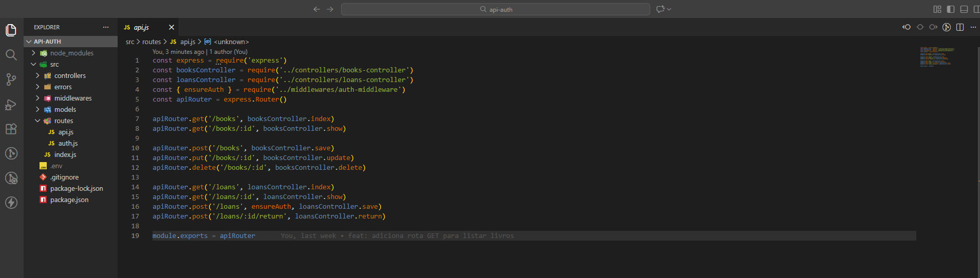Click the code minimap preview

point(937,56)
